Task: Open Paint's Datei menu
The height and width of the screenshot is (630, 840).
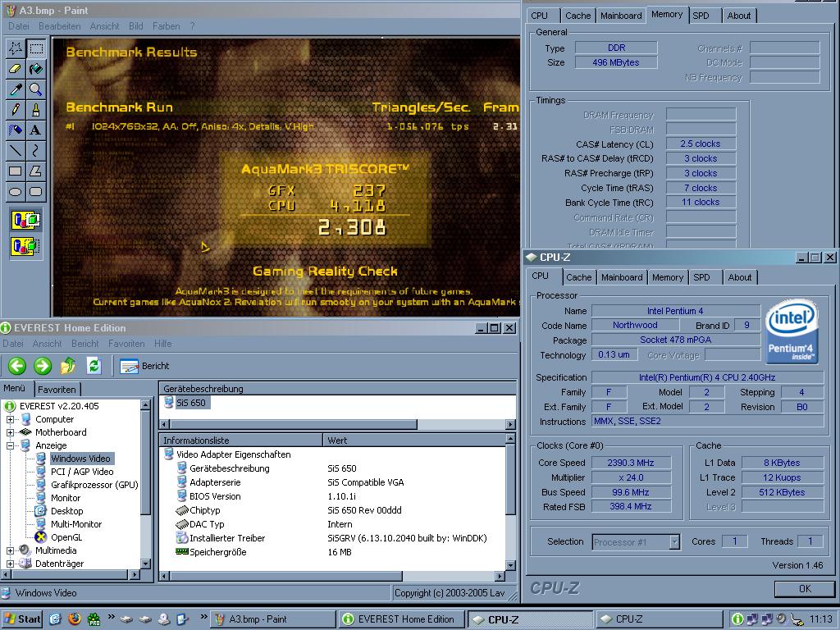Action: tap(19, 25)
